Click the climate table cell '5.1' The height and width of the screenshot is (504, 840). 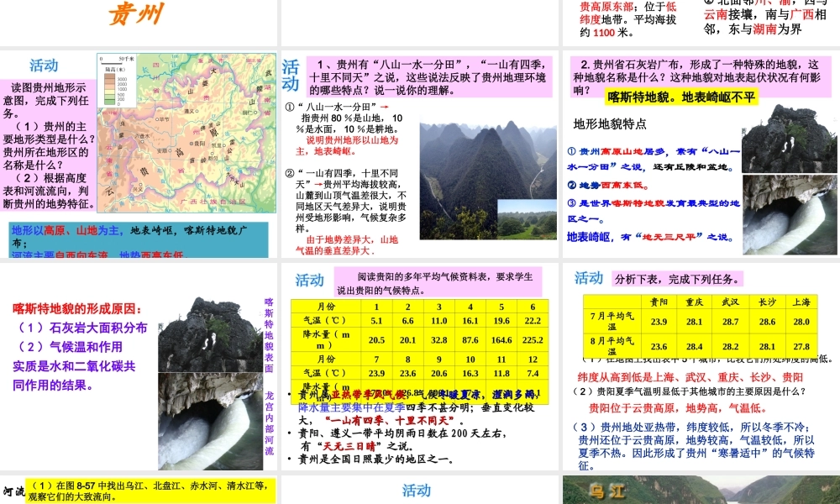click(x=376, y=321)
